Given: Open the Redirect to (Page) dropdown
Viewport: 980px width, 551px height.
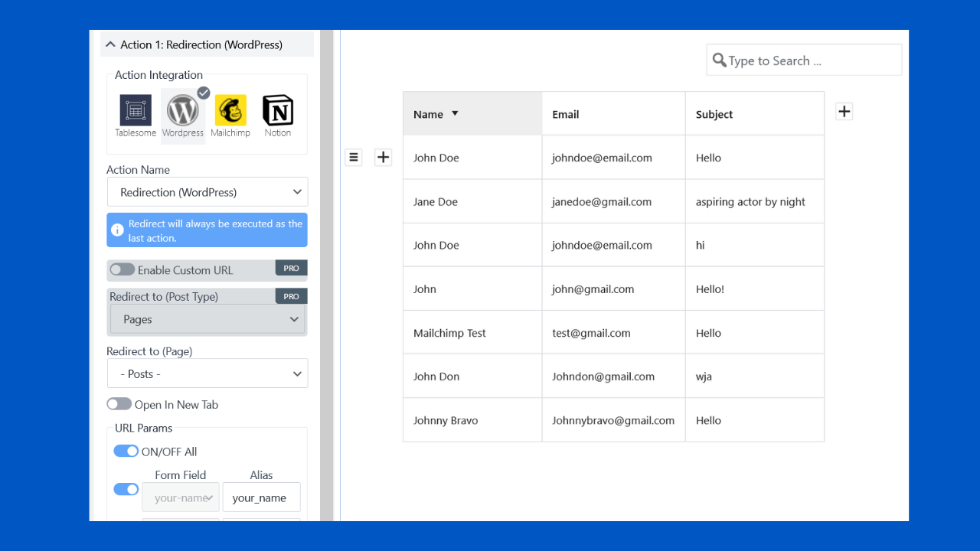Looking at the screenshot, I should [207, 374].
